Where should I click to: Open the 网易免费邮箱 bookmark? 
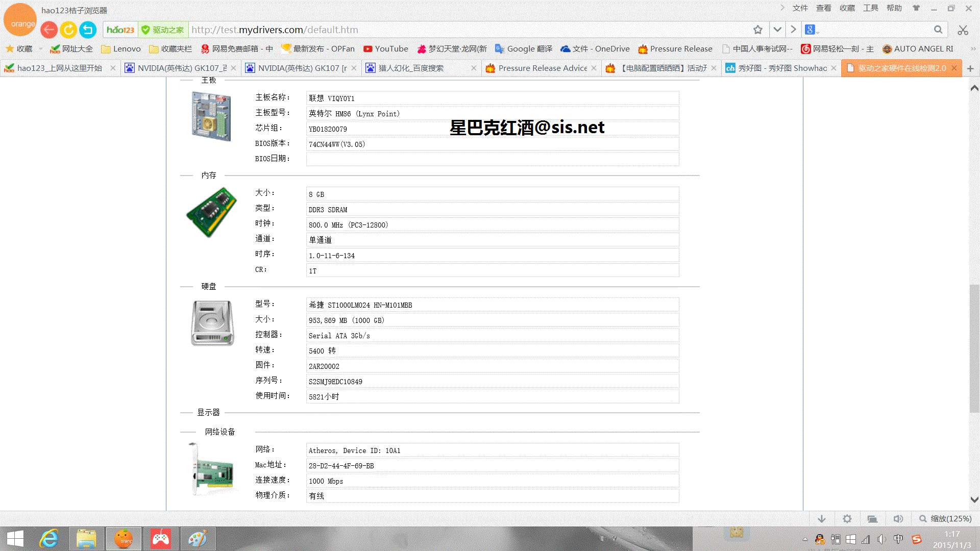tap(237, 49)
